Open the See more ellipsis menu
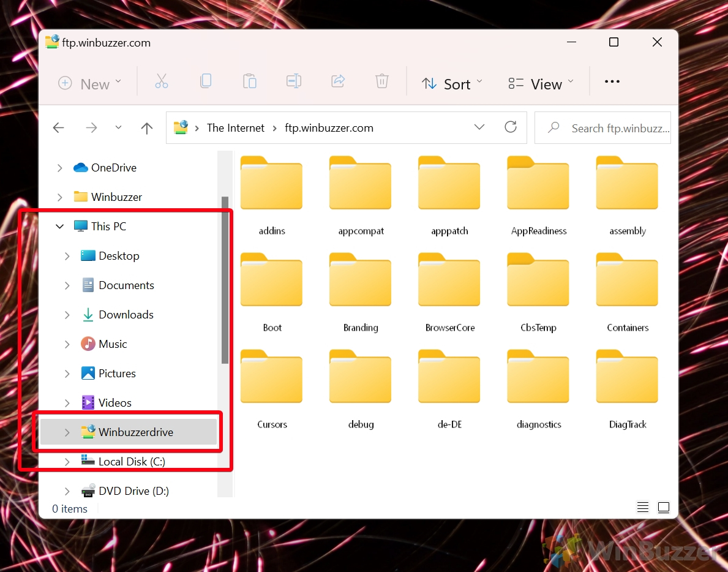 click(612, 81)
